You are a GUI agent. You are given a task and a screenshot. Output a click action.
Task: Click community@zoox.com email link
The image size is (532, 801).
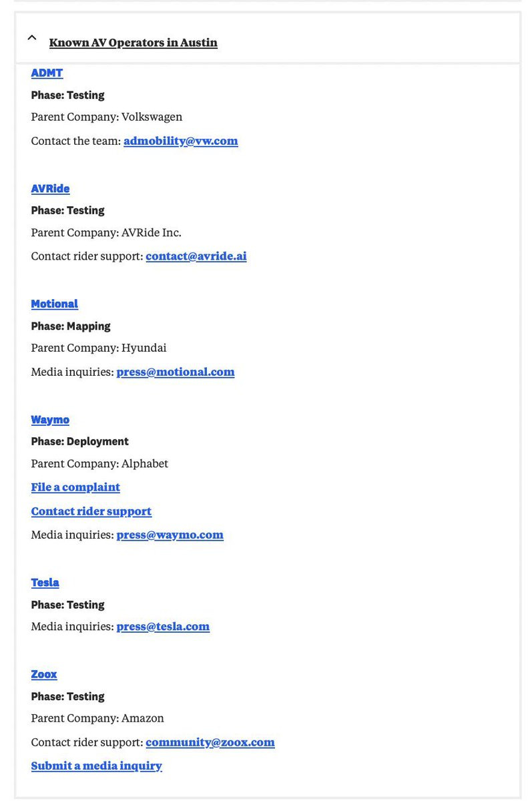click(x=210, y=742)
